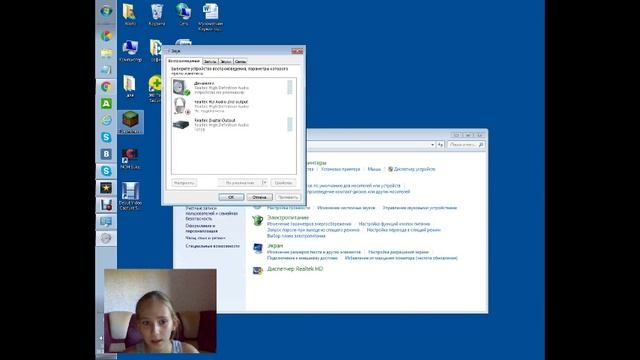640x360 pixels.
Task: Focus the Control Panel search field
Action: (466, 144)
